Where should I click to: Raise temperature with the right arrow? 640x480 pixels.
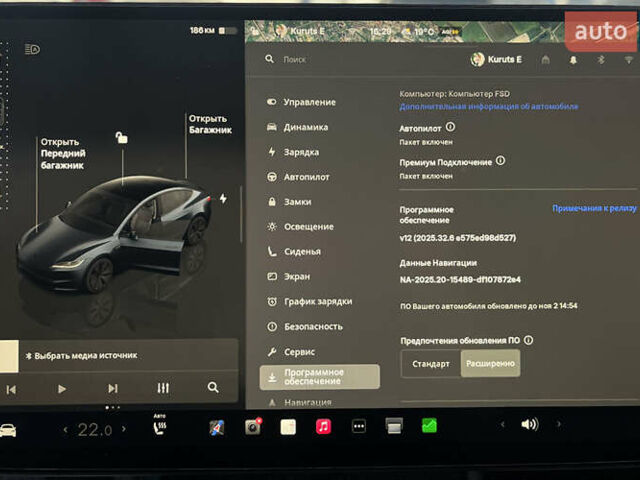click(x=123, y=430)
